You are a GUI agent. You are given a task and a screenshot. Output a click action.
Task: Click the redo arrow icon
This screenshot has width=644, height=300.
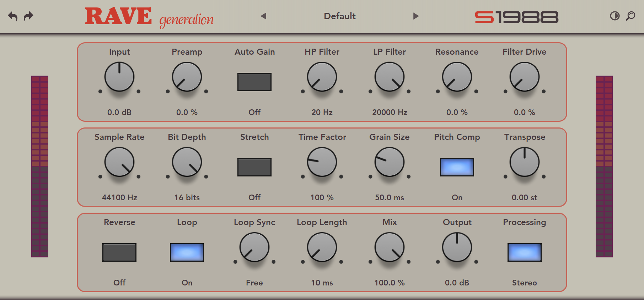coord(28,16)
